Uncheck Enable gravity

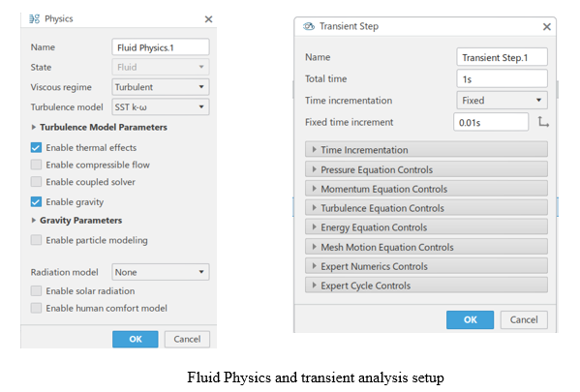[x=36, y=202]
